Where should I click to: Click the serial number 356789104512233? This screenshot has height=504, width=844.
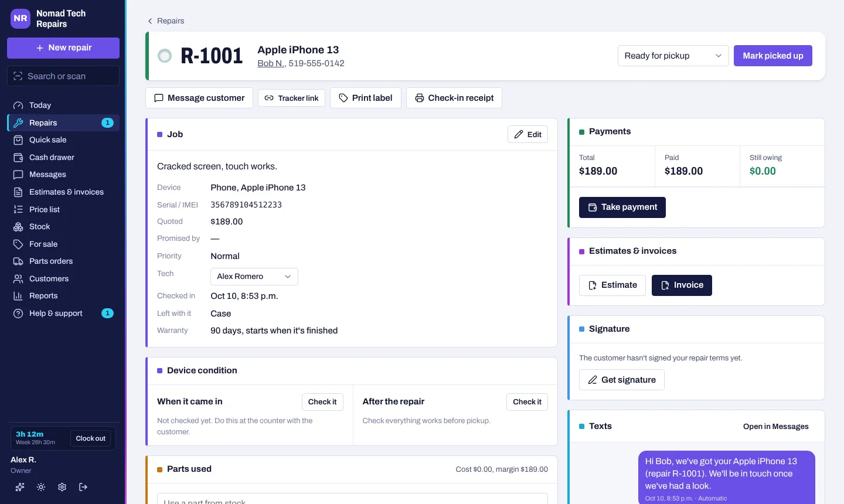pyautogui.click(x=246, y=205)
